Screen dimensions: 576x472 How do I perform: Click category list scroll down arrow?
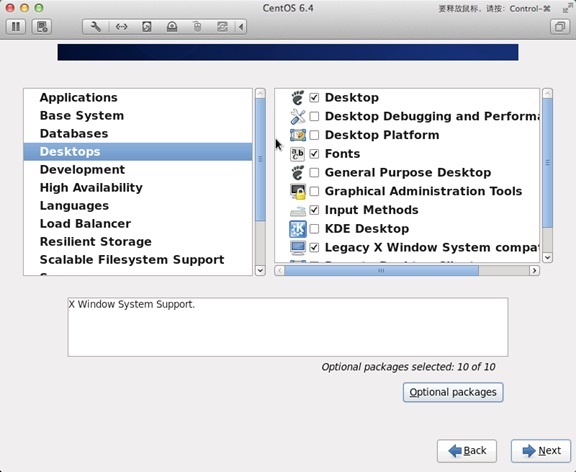click(x=260, y=270)
